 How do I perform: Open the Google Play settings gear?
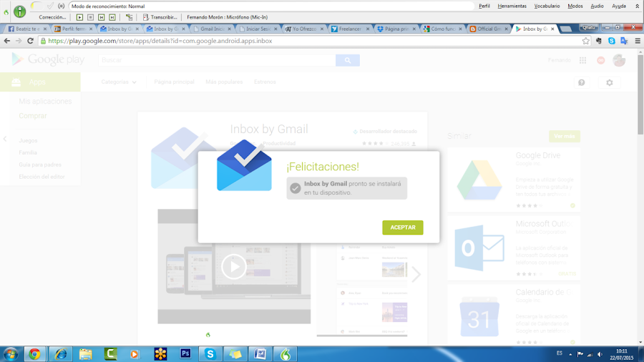pos(610,82)
